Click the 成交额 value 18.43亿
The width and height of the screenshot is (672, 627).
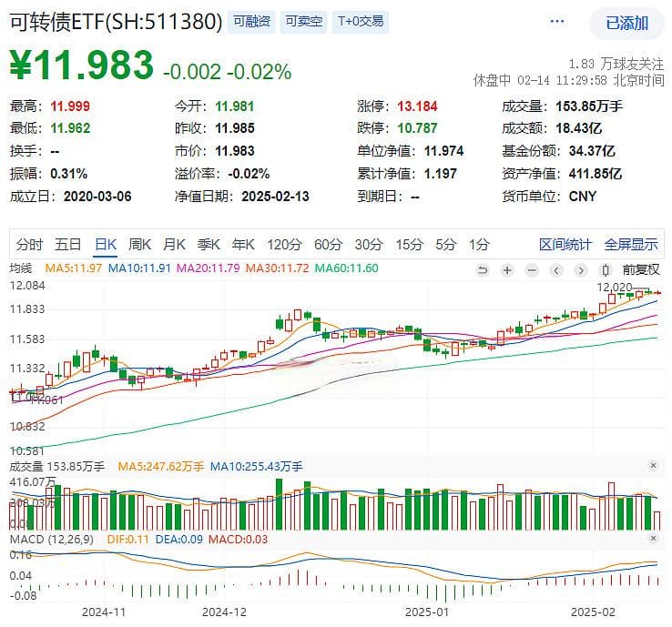578,128
